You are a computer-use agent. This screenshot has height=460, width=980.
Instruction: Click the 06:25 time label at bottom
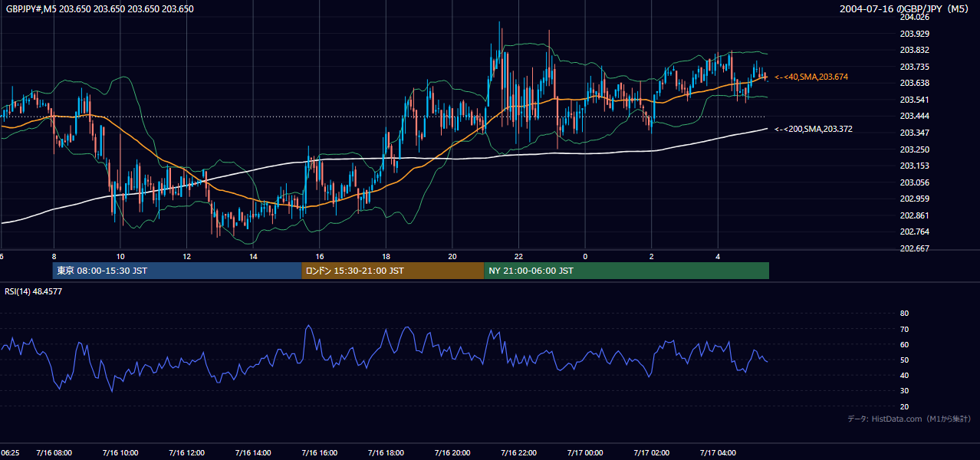coord(10,453)
